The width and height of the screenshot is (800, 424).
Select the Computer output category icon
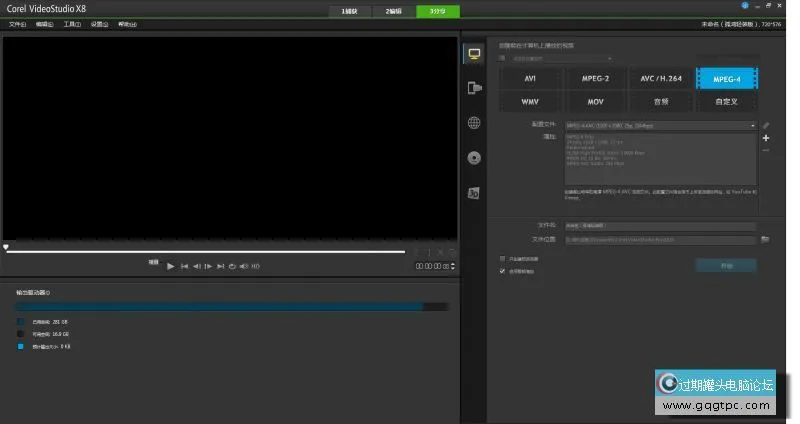click(x=475, y=54)
